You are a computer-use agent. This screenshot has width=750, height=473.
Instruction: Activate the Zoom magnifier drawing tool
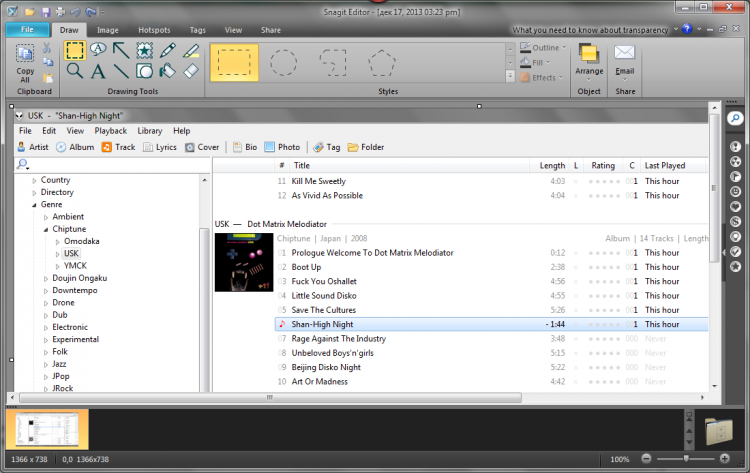pos(75,71)
